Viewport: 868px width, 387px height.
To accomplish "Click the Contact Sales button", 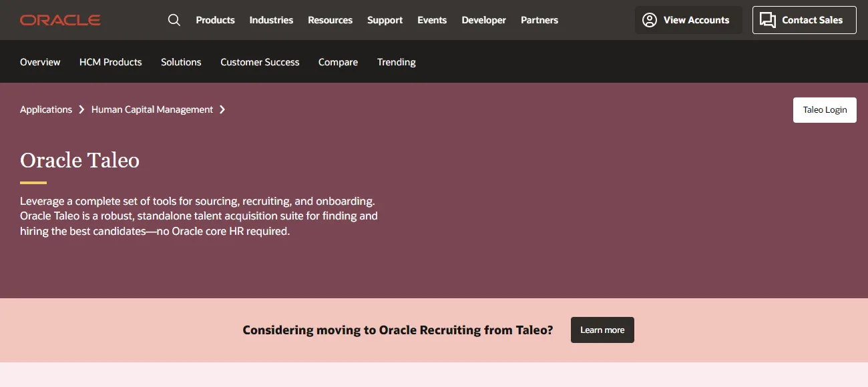I will (805, 20).
